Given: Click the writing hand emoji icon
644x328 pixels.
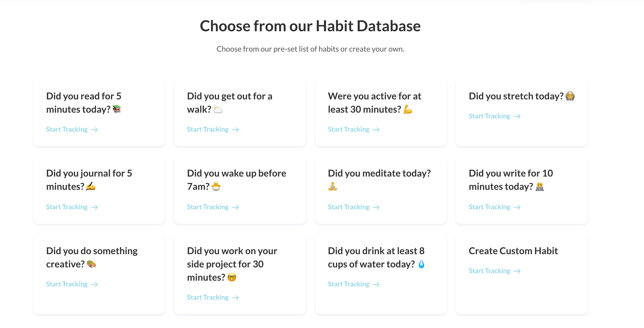Looking at the screenshot, I should [91, 186].
